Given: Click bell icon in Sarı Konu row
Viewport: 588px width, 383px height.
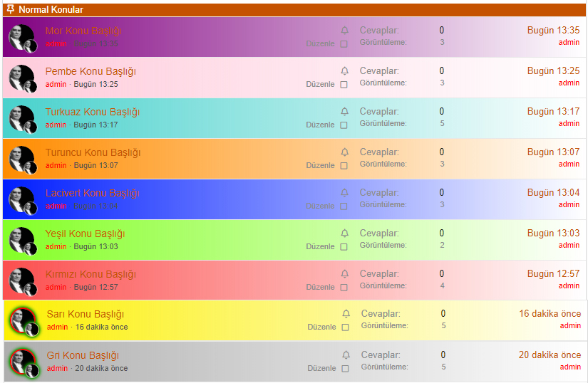Looking at the screenshot, I should (346, 314).
